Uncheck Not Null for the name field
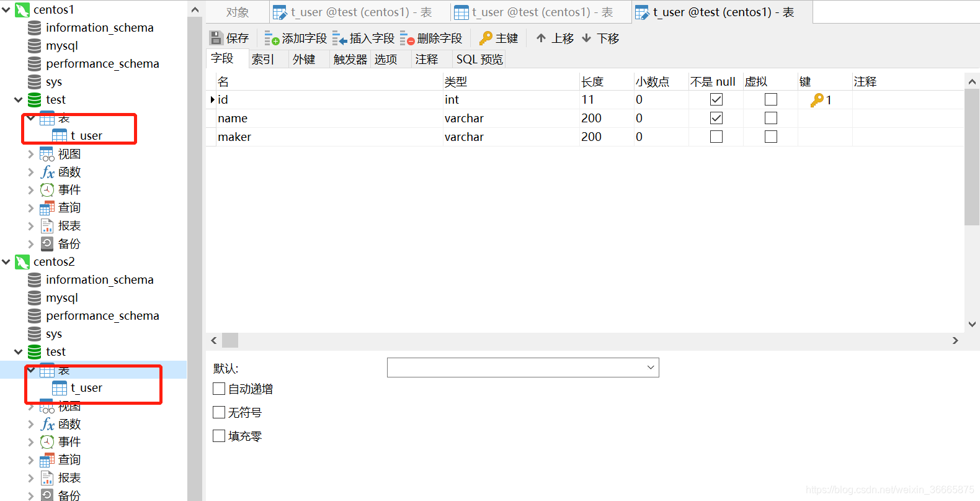 [x=716, y=118]
